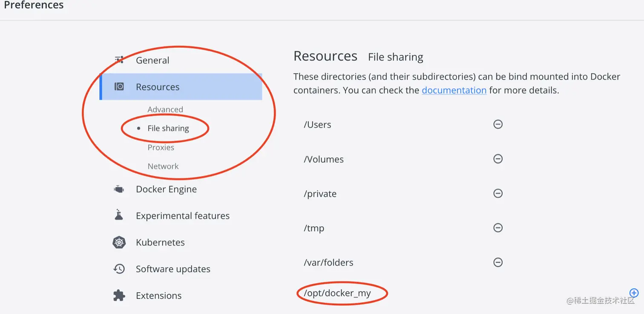Open Proxies sub-item
The width and height of the screenshot is (644, 314).
161,147
